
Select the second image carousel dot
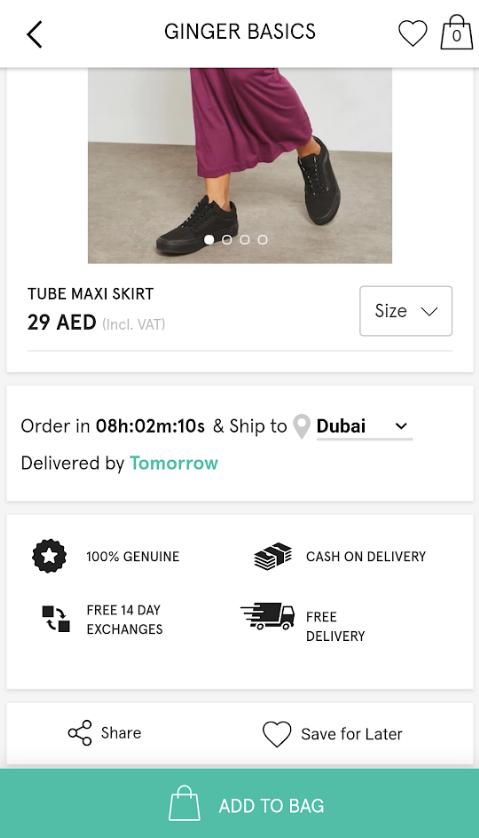pos(227,239)
